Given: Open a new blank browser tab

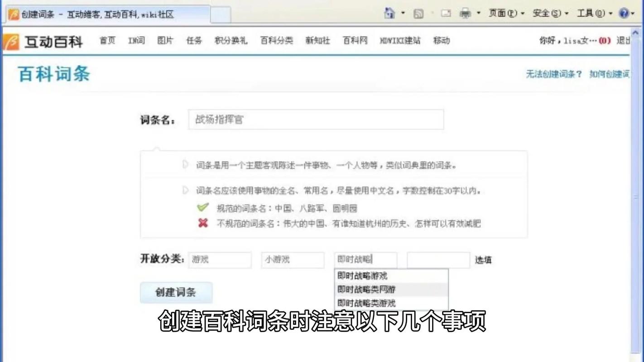Looking at the screenshot, I should [221, 15].
